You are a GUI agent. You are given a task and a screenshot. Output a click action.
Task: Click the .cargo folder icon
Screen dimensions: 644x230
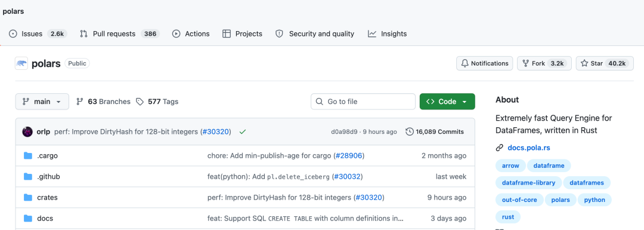click(28, 156)
